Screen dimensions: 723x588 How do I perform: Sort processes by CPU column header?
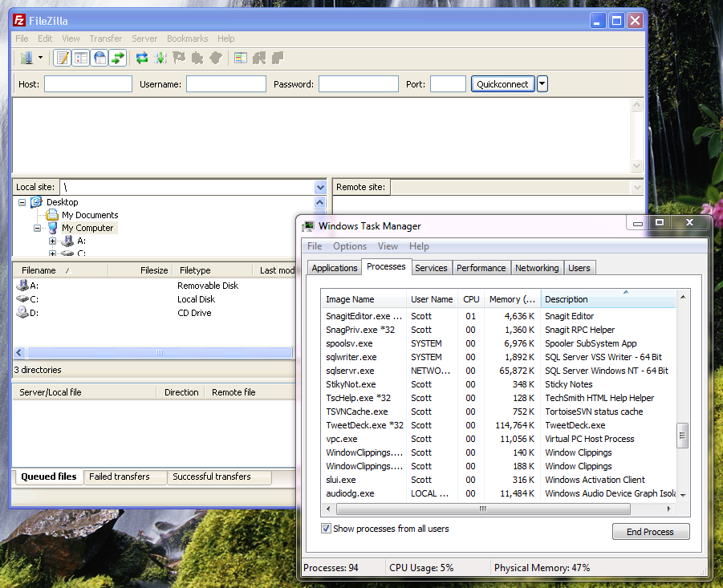click(x=471, y=299)
